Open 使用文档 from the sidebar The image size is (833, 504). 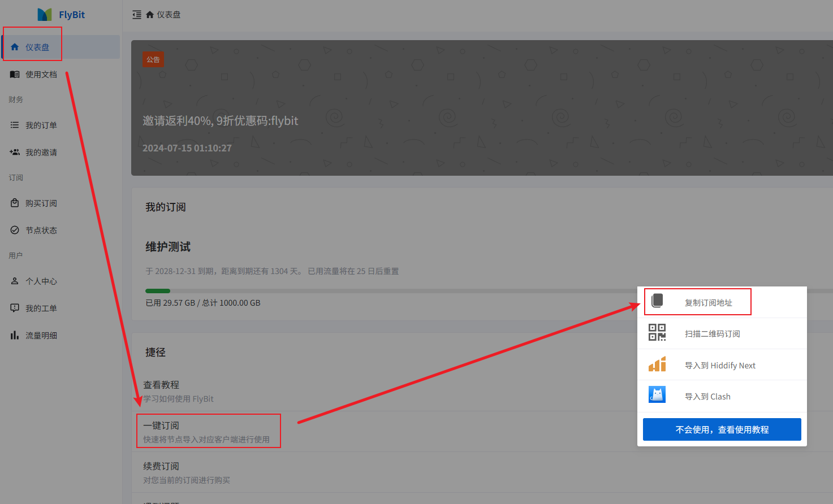click(x=41, y=75)
